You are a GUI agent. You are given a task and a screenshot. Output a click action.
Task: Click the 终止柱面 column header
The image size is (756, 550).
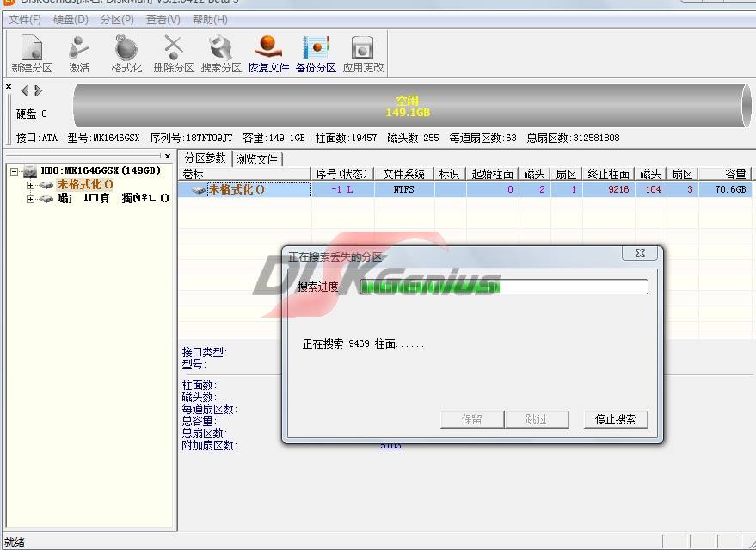[608, 174]
